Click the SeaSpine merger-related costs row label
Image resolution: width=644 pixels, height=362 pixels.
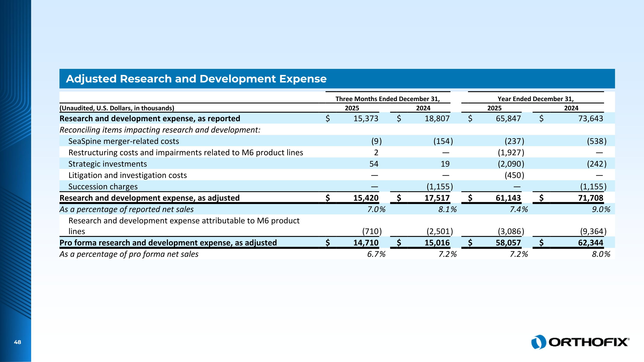[x=123, y=141]
